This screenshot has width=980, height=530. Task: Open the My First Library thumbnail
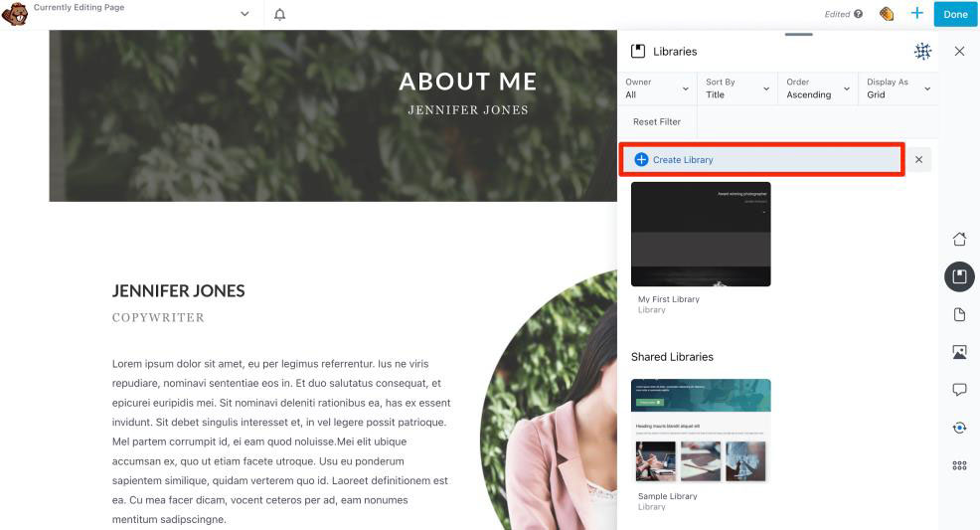pyautogui.click(x=701, y=235)
